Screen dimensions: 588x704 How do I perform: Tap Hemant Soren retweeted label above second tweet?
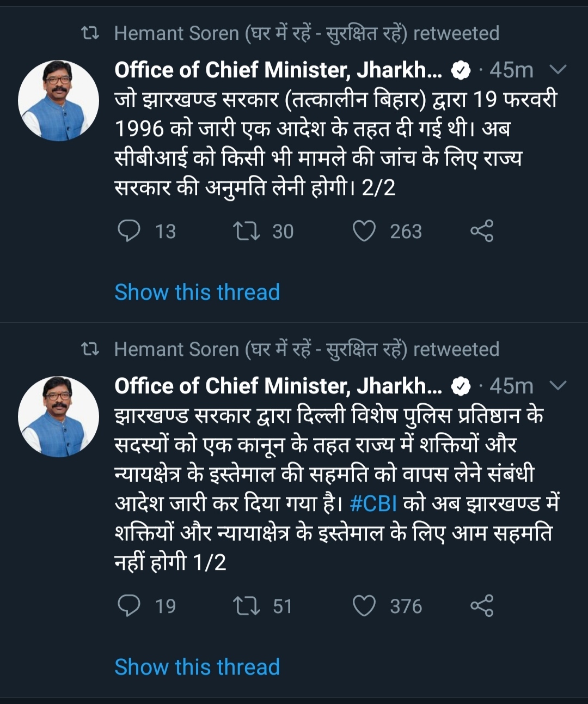coord(306,349)
